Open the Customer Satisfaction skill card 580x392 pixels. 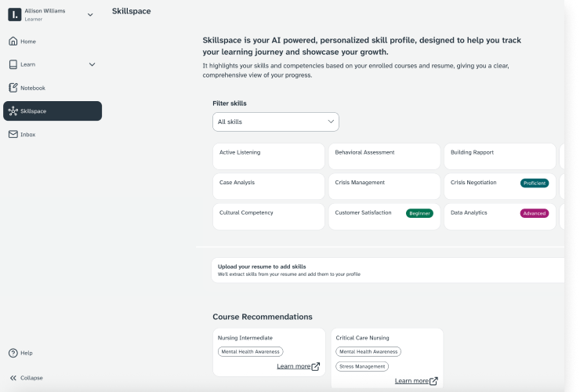pyautogui.click(x=383, y=216)
